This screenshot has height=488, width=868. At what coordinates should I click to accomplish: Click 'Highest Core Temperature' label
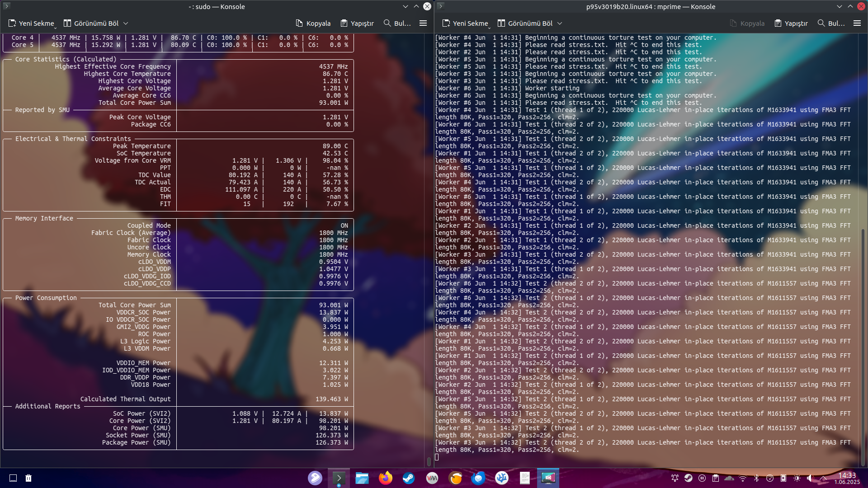(127, 74)
